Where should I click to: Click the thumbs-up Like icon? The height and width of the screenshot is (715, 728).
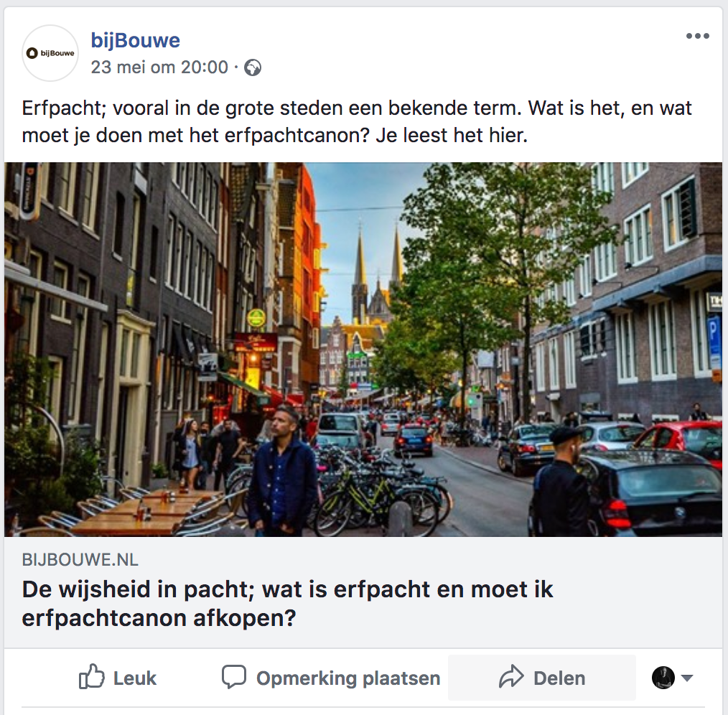tap(91, 676)
